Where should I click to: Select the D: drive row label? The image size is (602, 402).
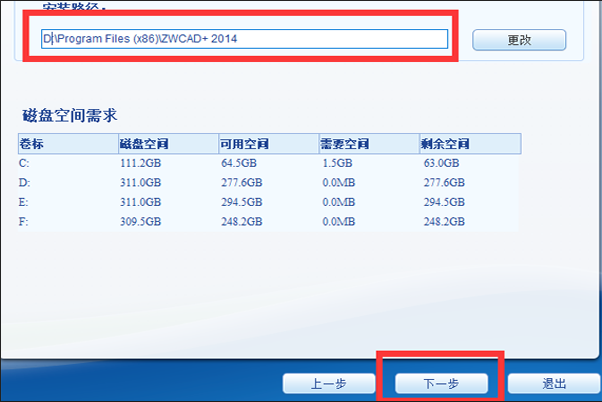point(24,182)
